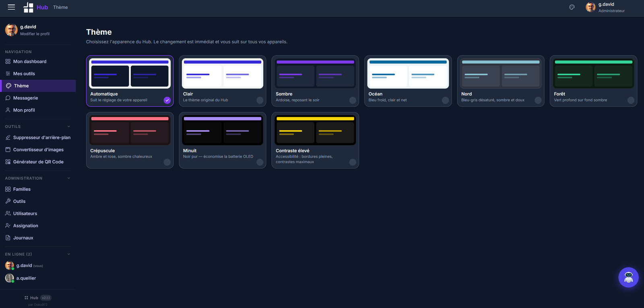Click the Hub logo icon
The width and height of the screenshot is (644, 308).
click(28, 7)
